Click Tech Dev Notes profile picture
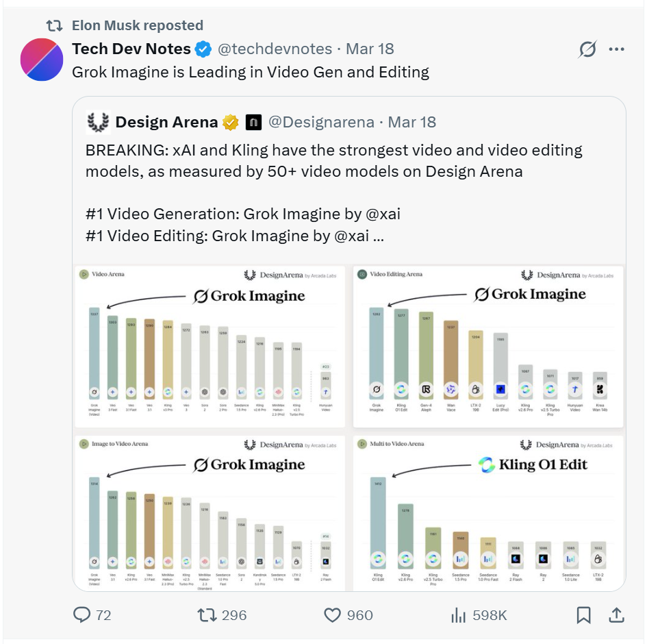Screen dimensions: 647x644 click(42, 60)
